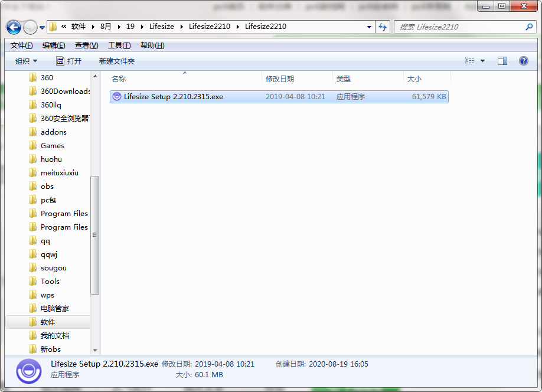Open the 工具(T) menu

(119, 45)
